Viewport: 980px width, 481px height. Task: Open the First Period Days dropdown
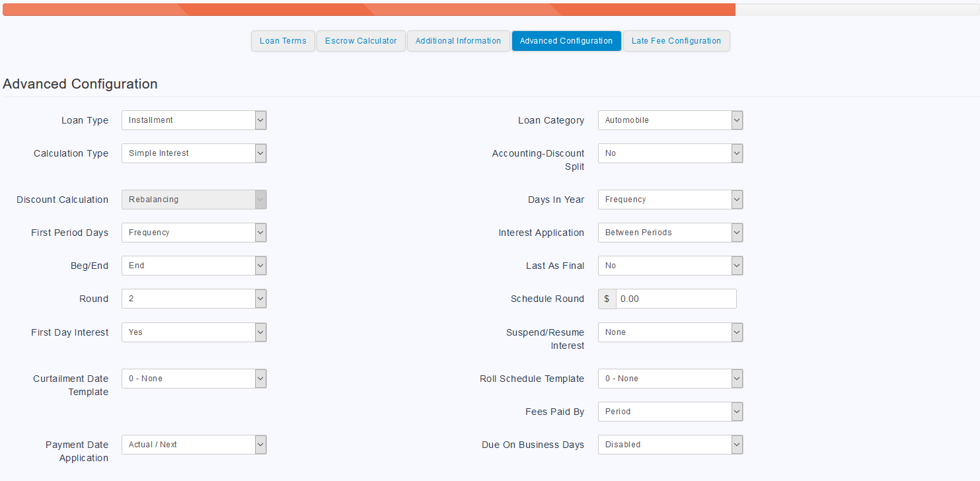point(194,233)
